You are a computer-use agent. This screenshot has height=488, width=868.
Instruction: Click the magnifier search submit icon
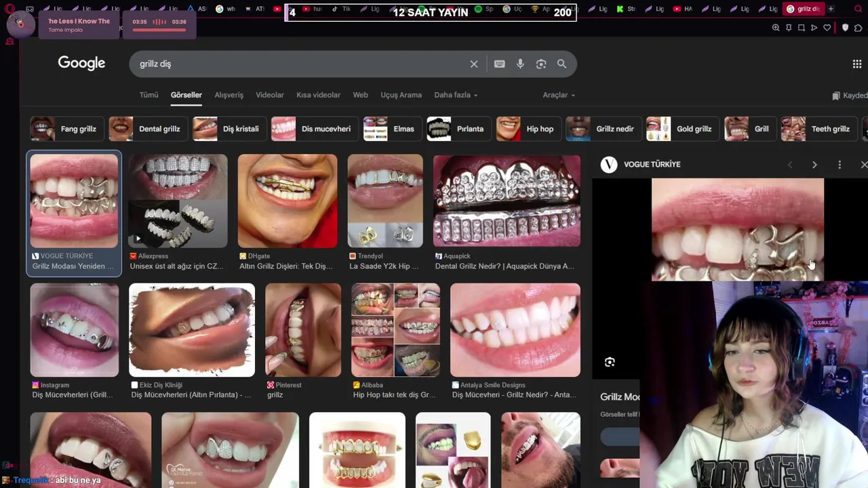click(x=561, y=64)
